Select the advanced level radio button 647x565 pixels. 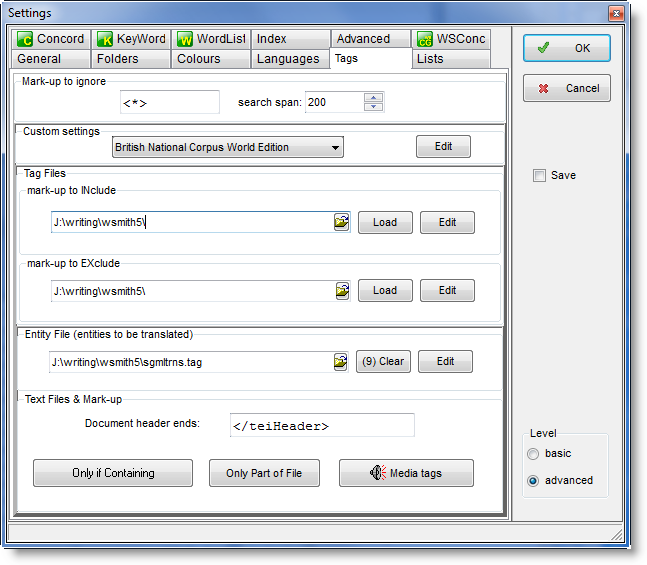(533, 481)
